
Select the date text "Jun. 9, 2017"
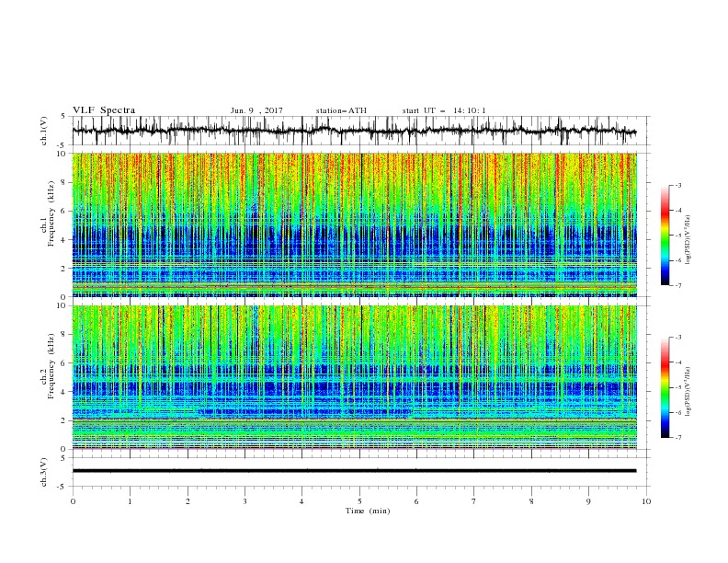click(256, 110)
